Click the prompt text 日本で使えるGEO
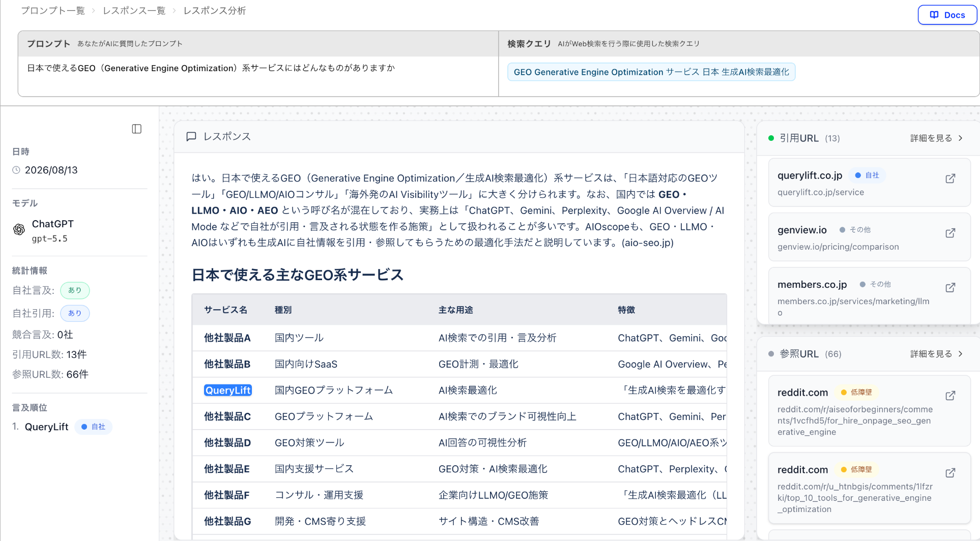This screenshot has width=980, height=541. 211,68
